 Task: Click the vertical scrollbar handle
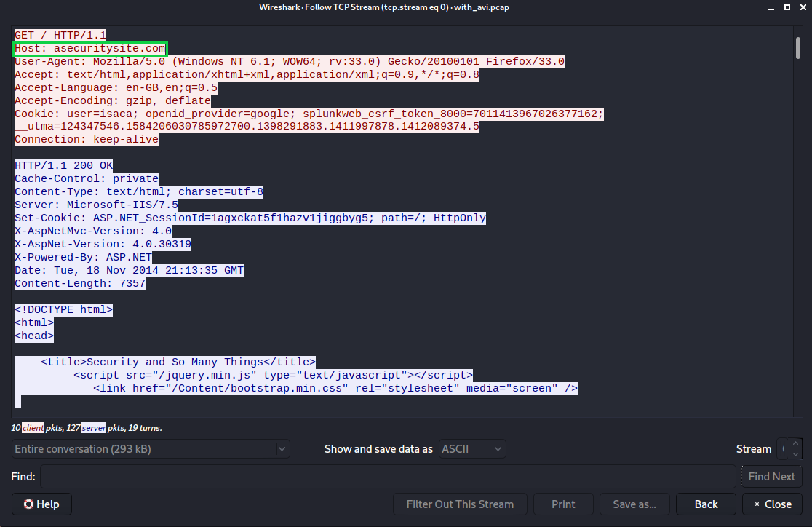click(x=798, y=48)
